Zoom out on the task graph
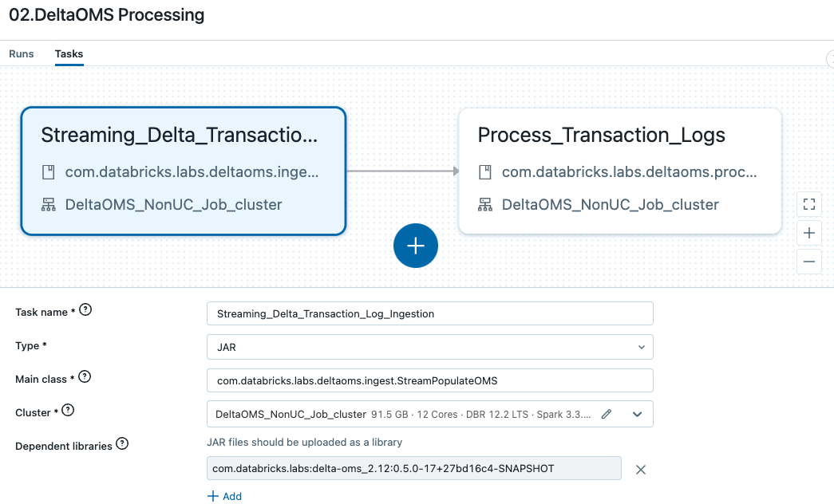 point(809,262)
